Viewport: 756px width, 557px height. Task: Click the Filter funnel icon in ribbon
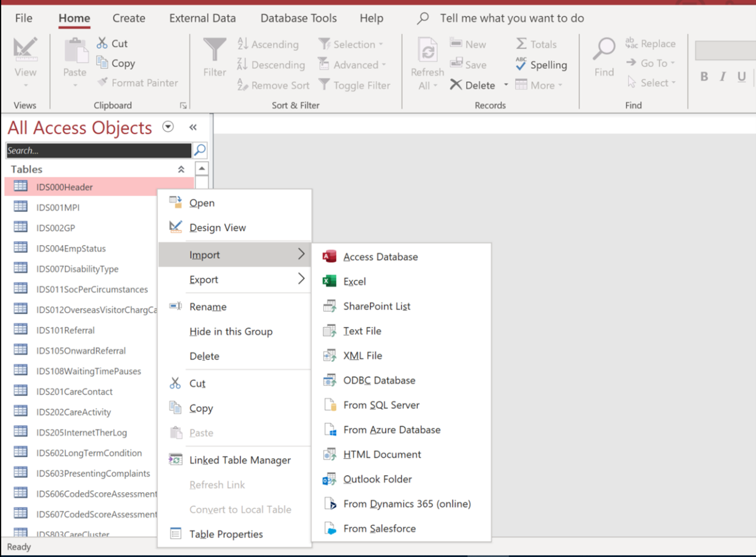tap(215, 51)
